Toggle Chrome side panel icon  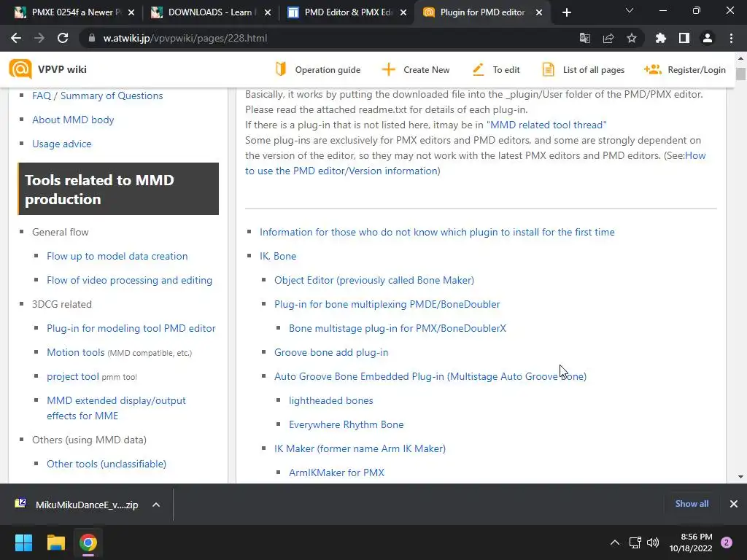click(684, 38)
